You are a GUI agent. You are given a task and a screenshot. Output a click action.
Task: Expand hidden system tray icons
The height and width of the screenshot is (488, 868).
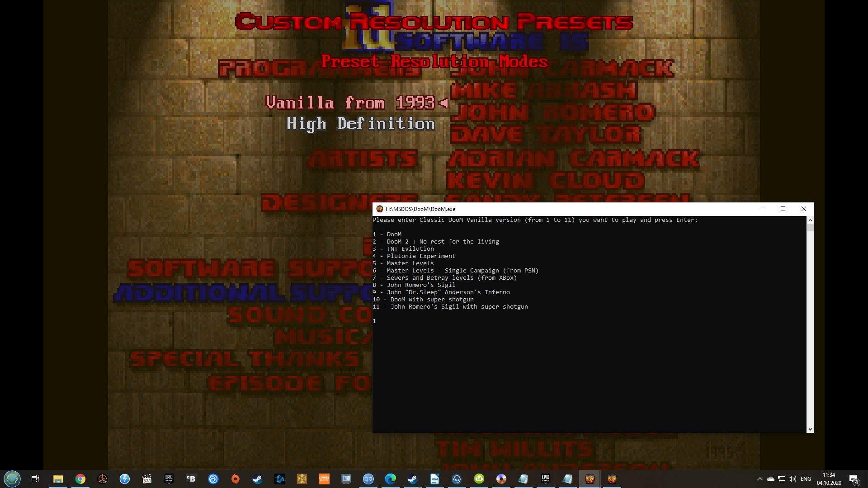[759, 479]
